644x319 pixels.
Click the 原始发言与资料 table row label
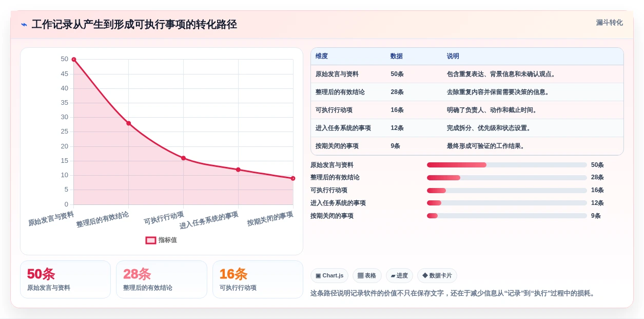337,74
